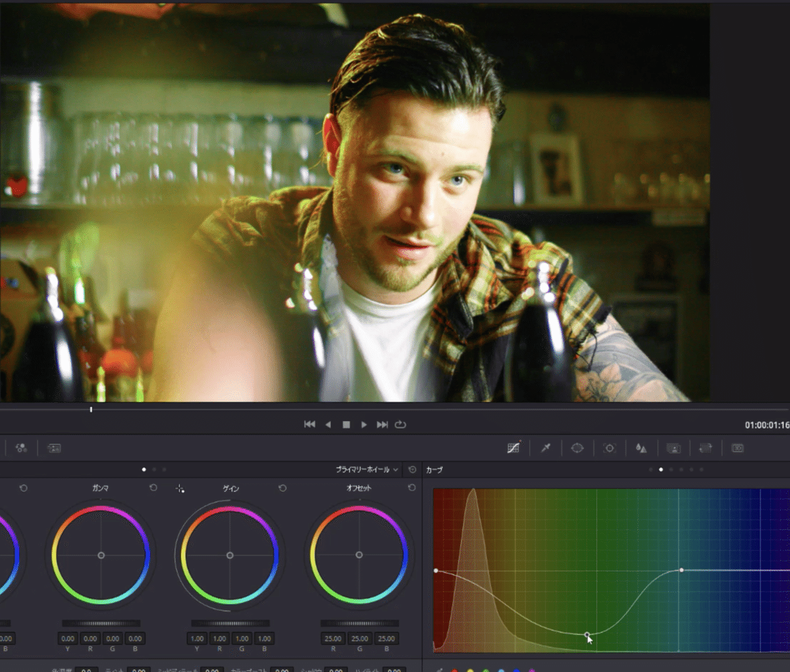790x672 pixels.
Task: Play the clip in reverse
Action: (x=328, y=425)
